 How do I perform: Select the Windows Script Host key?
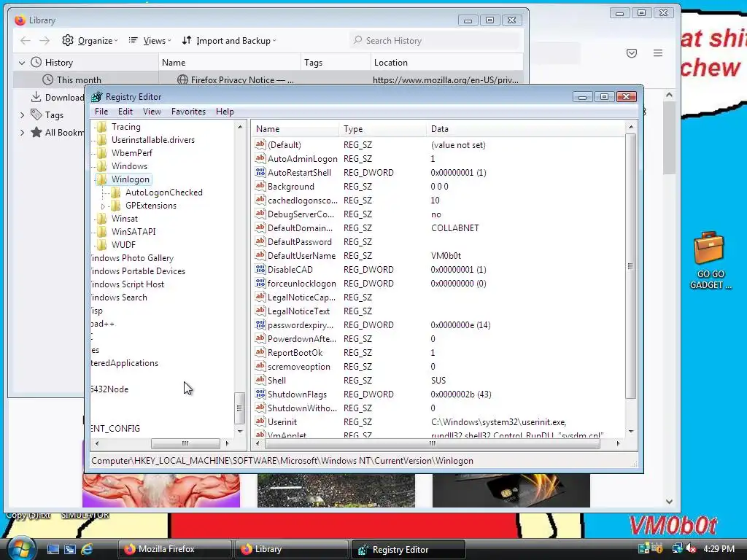(127, 284)
